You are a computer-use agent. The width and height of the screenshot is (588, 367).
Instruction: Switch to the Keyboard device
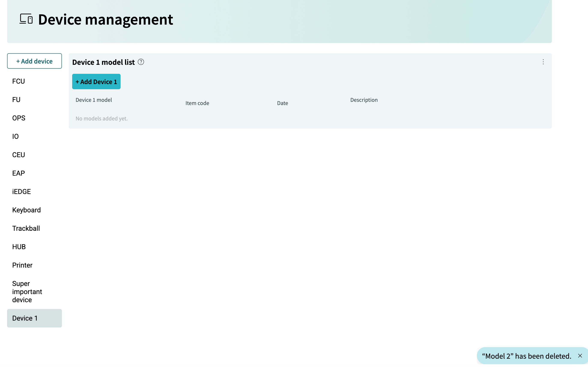[34, 210]
